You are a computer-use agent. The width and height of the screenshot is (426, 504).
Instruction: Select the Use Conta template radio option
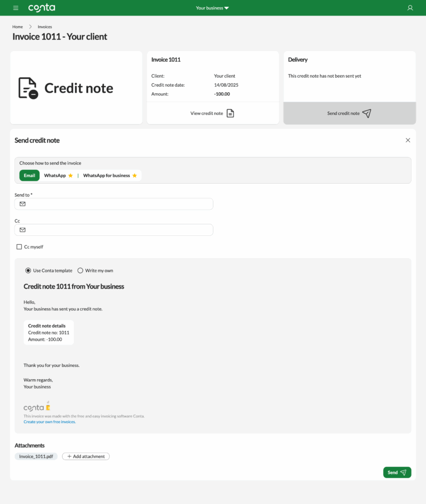(x=28, y=270)
